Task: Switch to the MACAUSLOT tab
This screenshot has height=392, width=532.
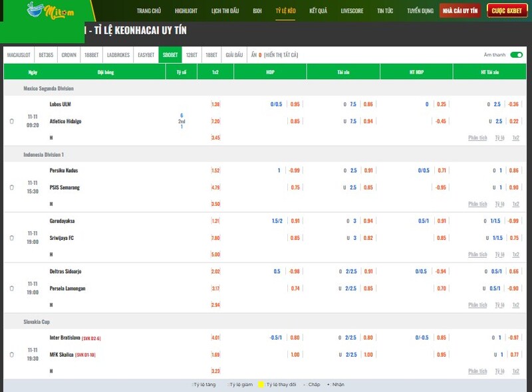Action: point(19,55)
